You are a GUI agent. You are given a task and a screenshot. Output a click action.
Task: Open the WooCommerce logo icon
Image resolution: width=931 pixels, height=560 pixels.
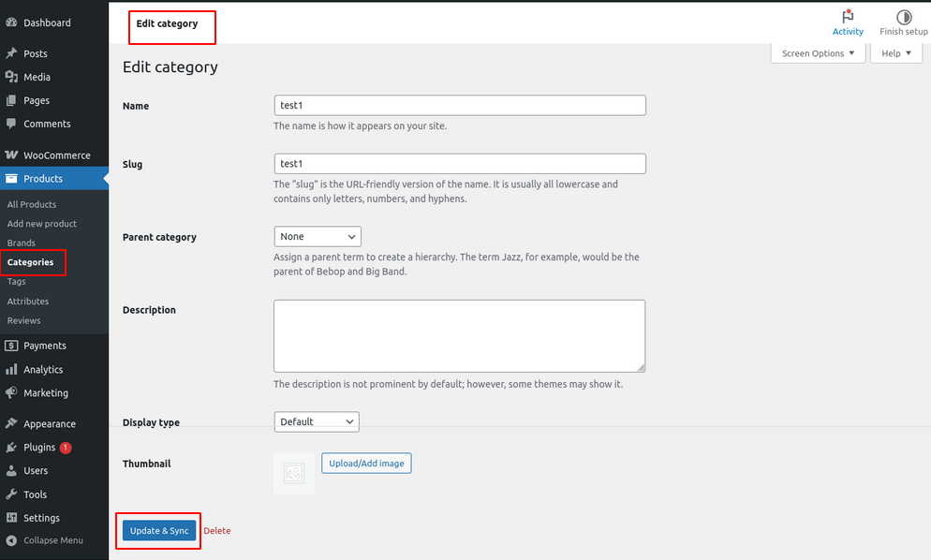coord(11,155)
